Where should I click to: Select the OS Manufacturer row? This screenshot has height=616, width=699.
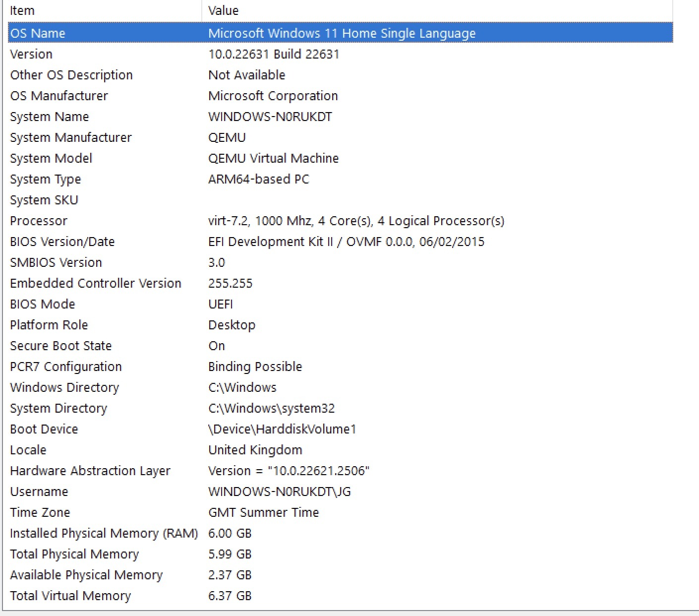(341, 96)
